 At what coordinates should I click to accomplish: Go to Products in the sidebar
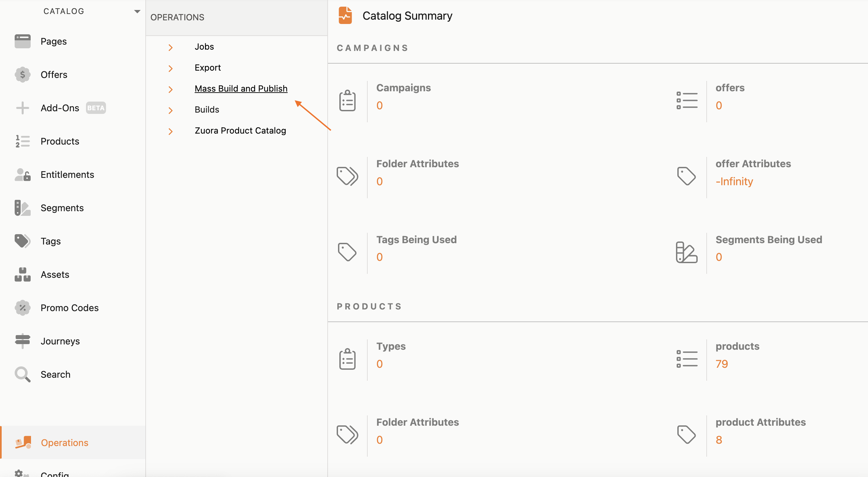[60, 141]
